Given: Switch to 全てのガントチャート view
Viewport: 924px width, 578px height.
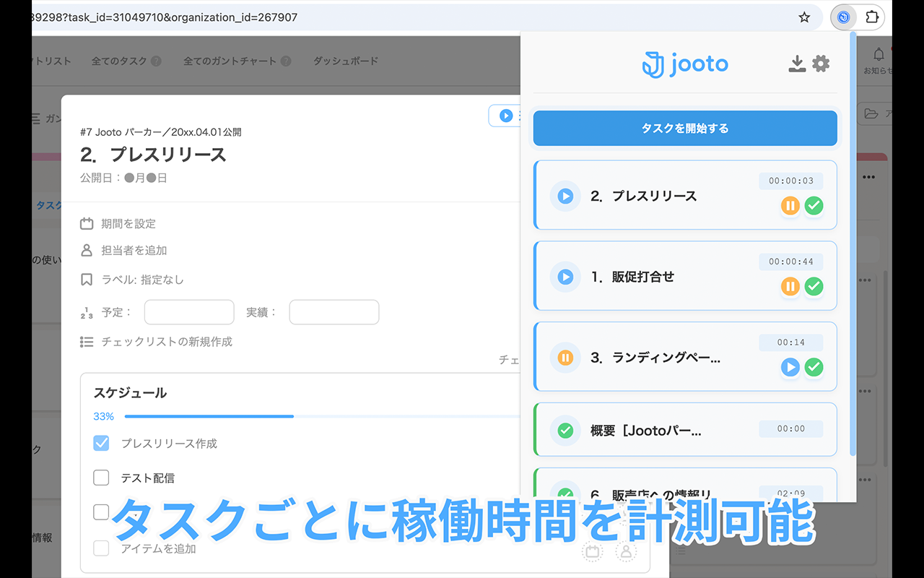Looking at the screenshot, I should click(231, 61).
